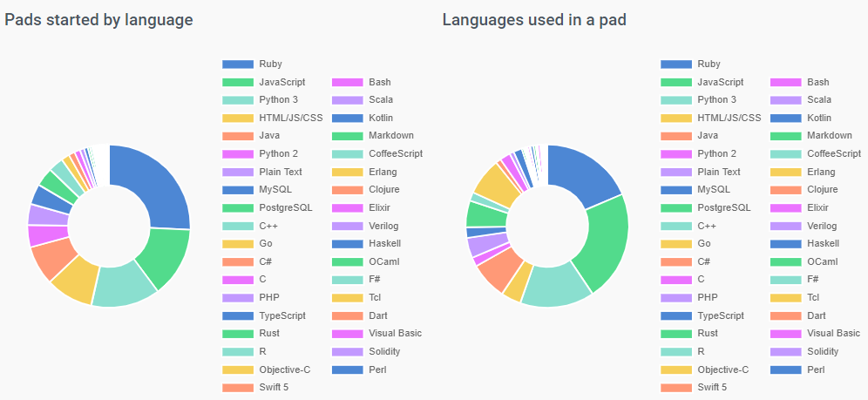Click Haskell color swatch in right chart legend
Image resolution: width=868 pixels, height=400 pixels.
click(x=785, y=243)
